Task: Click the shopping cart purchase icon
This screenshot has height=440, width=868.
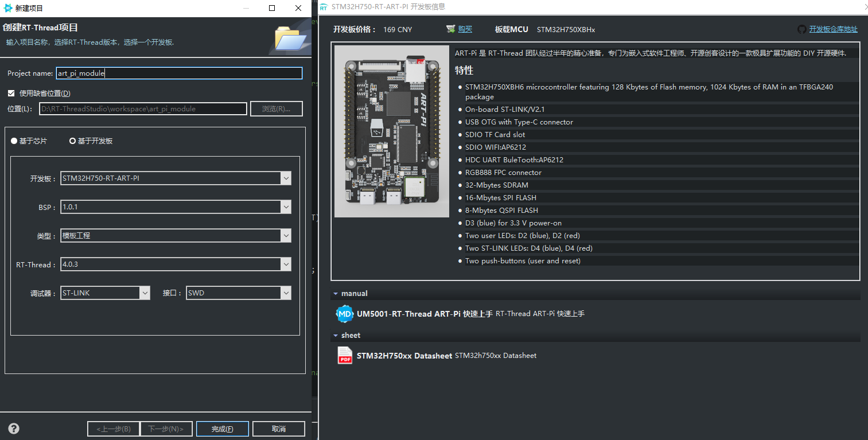Action: click(x=451, y=29)
